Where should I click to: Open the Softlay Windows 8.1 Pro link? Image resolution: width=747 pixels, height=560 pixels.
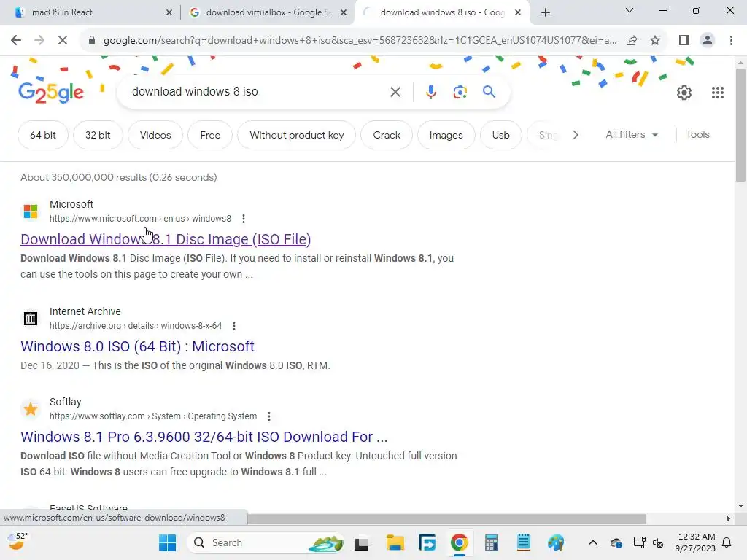click(204, 437)
